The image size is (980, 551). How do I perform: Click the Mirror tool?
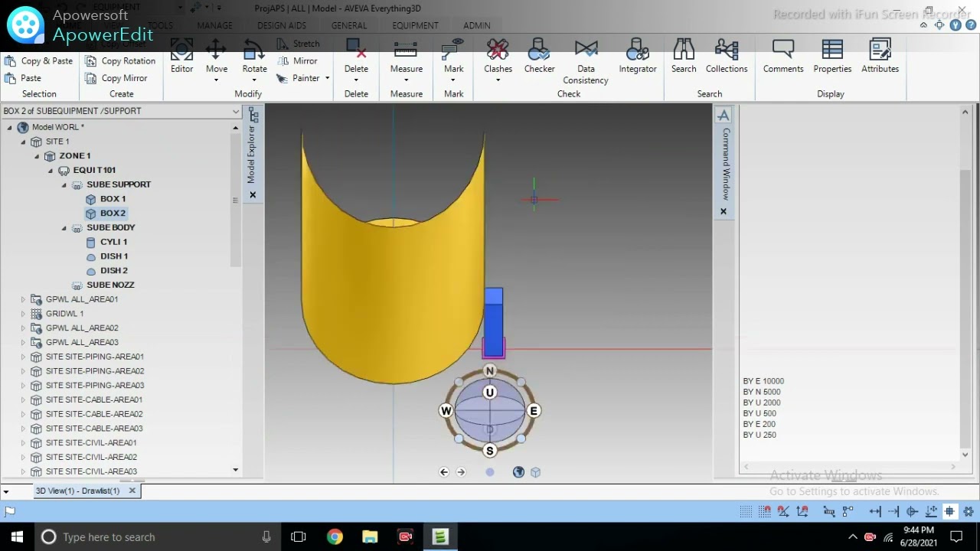point(296,61)
